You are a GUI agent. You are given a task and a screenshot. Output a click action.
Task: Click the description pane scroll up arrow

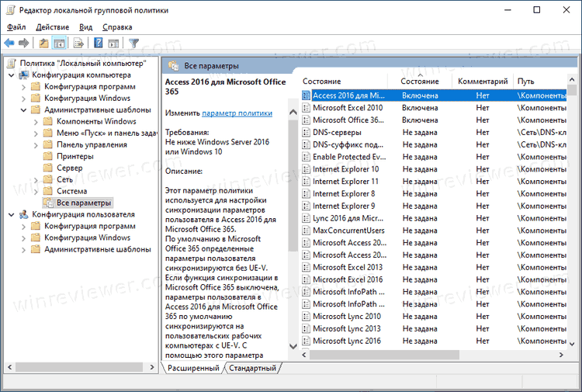click(293, 112)
